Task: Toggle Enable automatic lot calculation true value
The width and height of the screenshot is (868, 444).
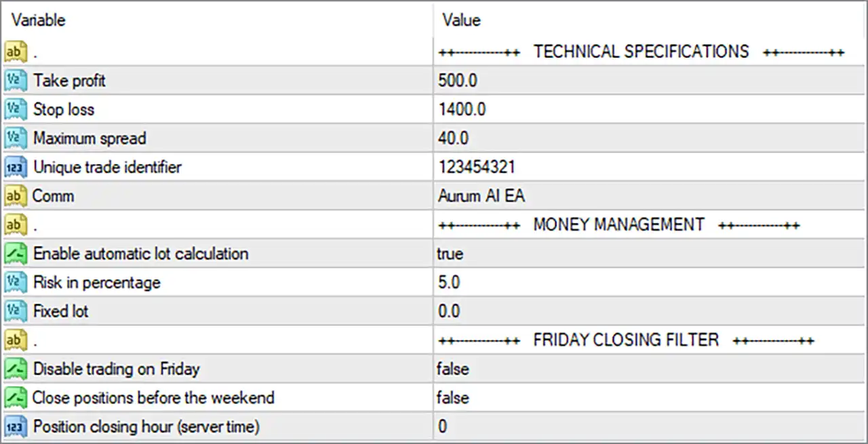Action: (x=450, y=254)
